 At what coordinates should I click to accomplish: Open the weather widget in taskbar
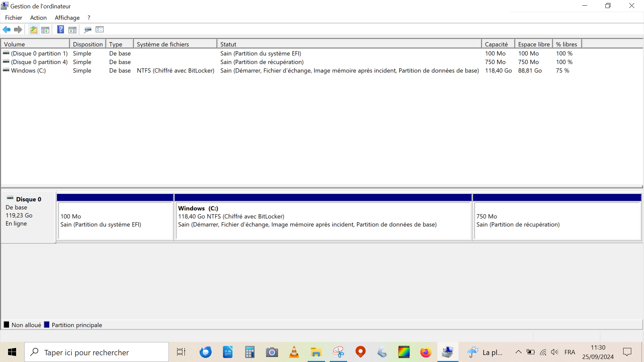click(x=485, y=352)
